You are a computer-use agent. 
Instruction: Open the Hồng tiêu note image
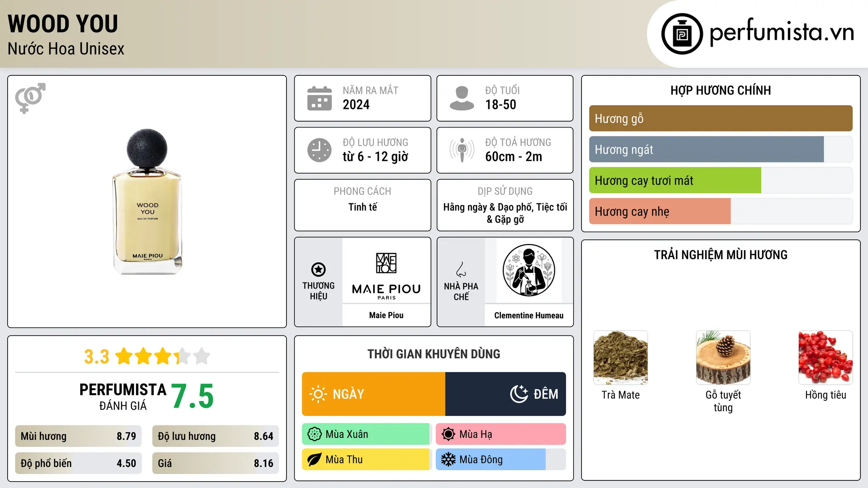click(826, 358)
